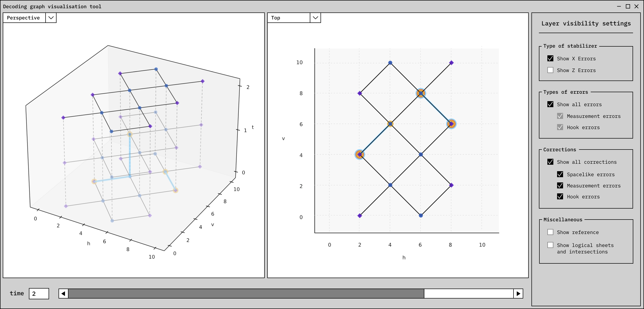644x309 pixels.
Task: Enable the Show Z Errors checkbox
Action: pyautogui.click(x=550, y=70)
